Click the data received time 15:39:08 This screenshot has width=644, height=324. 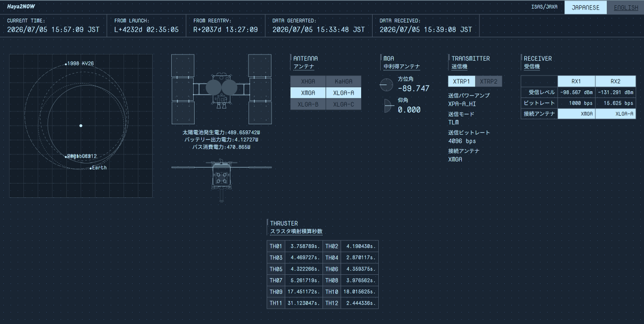click(426, 30)
